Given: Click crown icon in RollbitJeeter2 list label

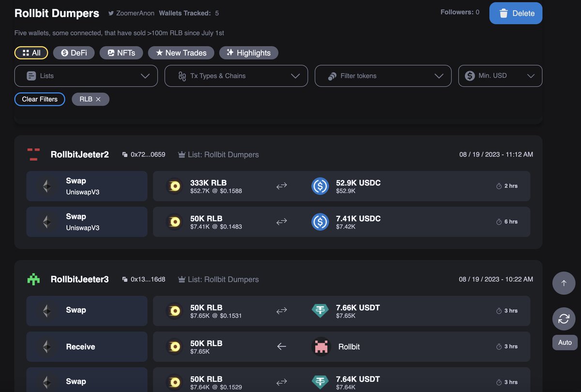Looking at the screenshot, I should point(182,155).
